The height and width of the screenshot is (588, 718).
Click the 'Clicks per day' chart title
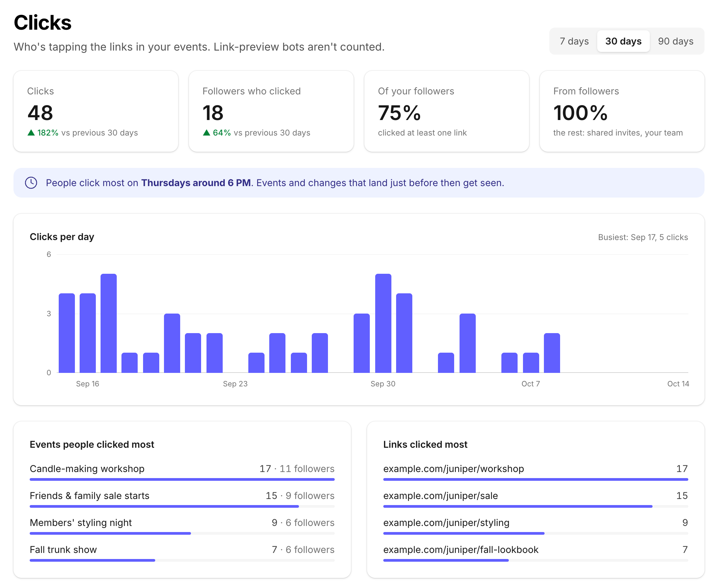click(x=62, y=237)
